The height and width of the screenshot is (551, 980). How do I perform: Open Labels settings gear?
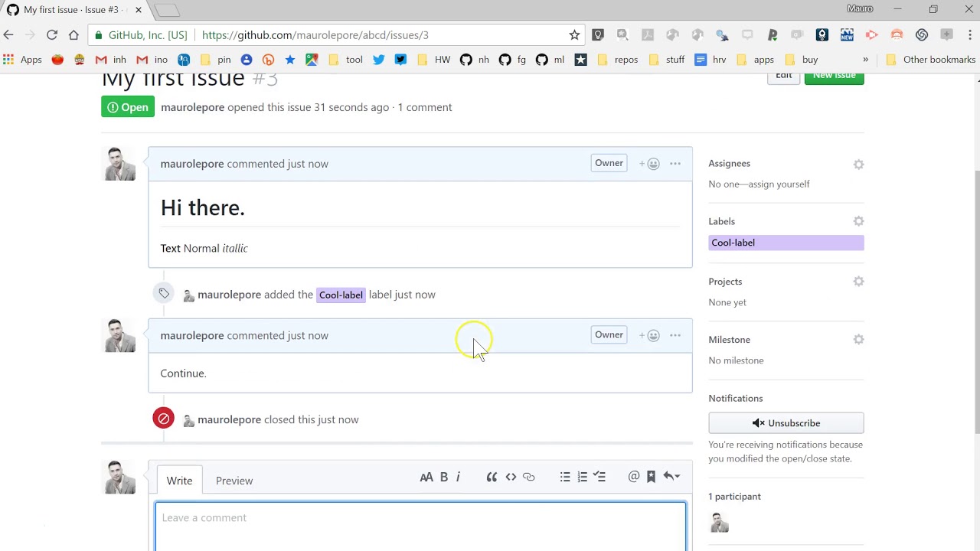pos(858,221)
